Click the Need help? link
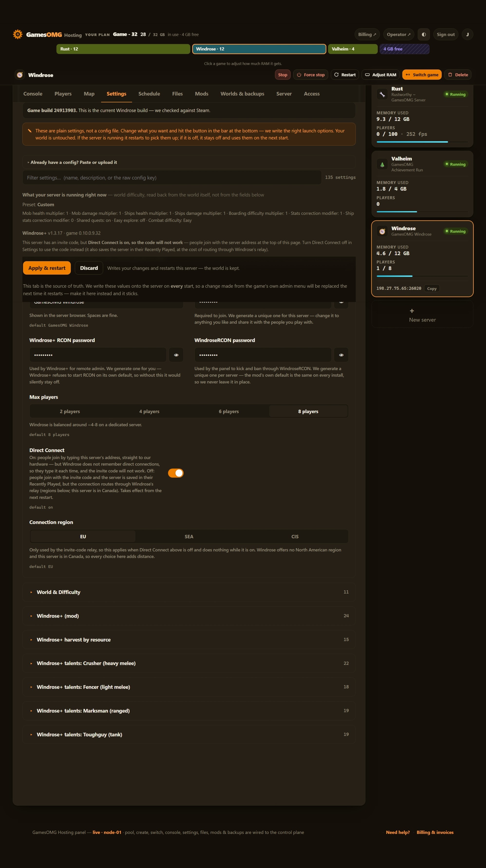Image resolution: width=486 pixels, height=868 pixels. pyautogui.click(x=398, y=832)
